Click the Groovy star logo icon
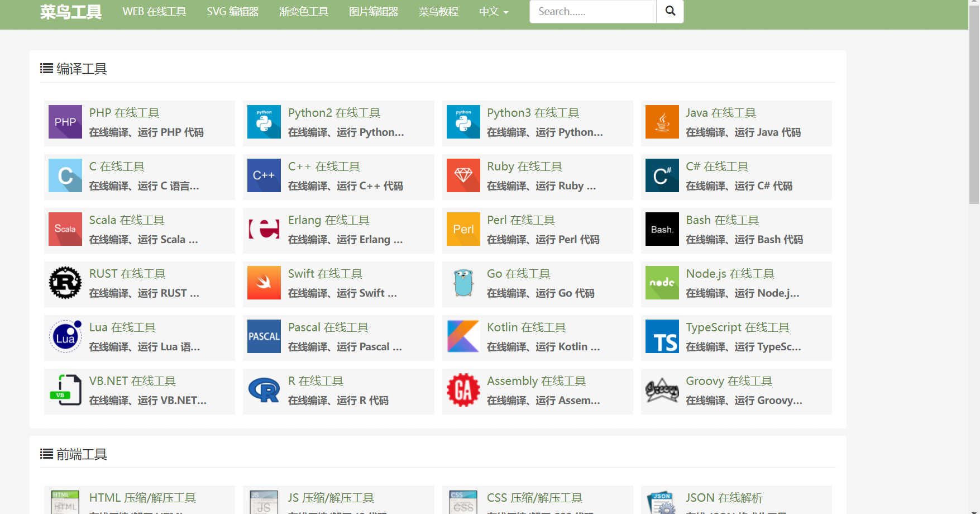 tap(662, 390)
